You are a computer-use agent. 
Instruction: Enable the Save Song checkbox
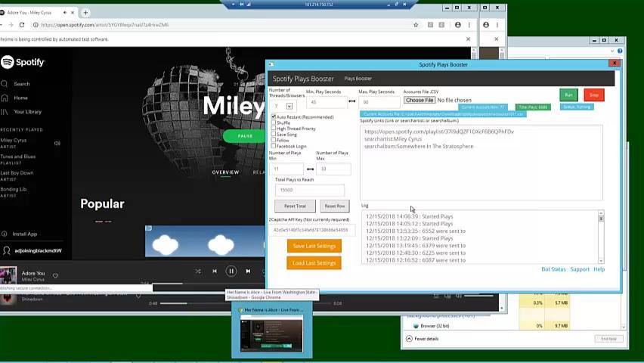[274, 134]
